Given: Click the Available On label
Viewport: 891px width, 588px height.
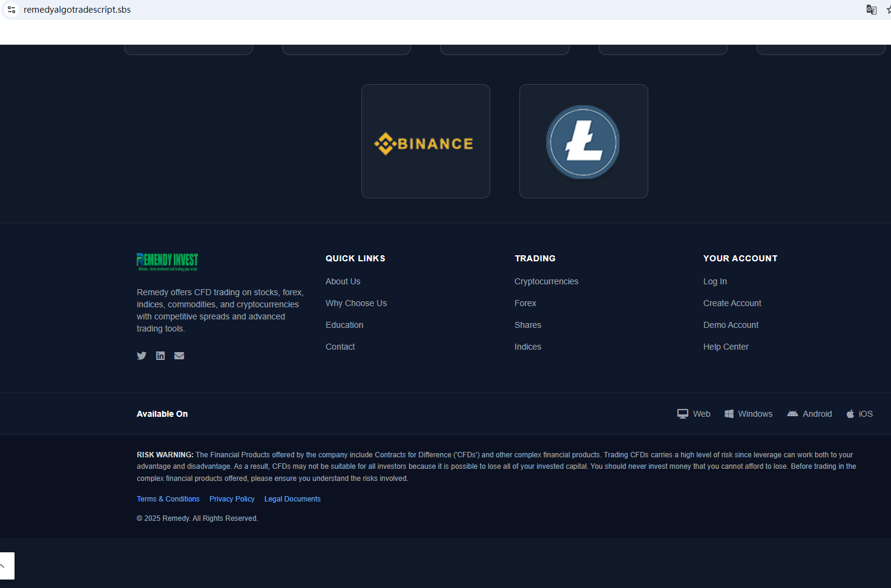Looking at the screenshot, I should 162,414.
